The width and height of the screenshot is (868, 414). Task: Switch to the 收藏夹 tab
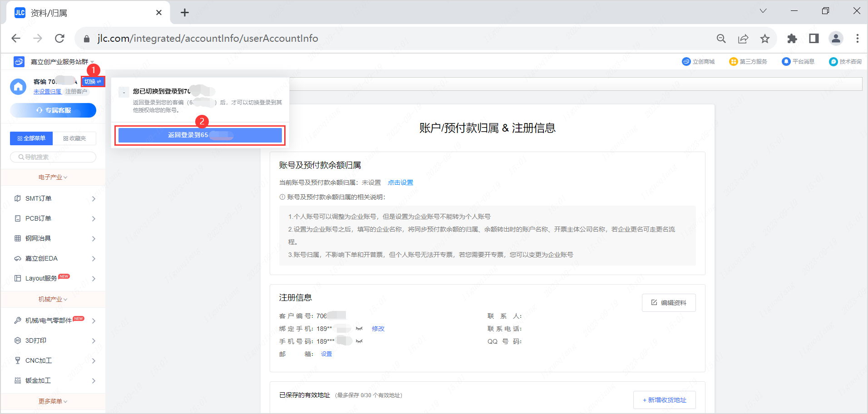(x=75, y=138)
